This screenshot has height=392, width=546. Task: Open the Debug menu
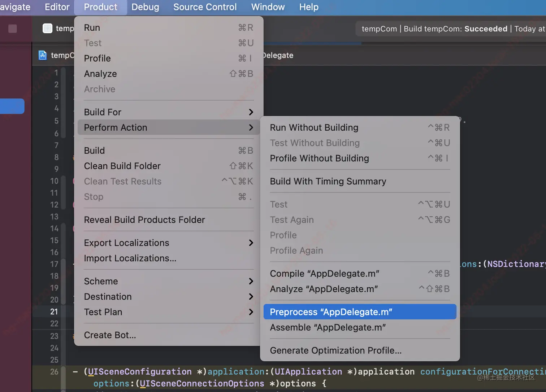(x=145, y=7)
